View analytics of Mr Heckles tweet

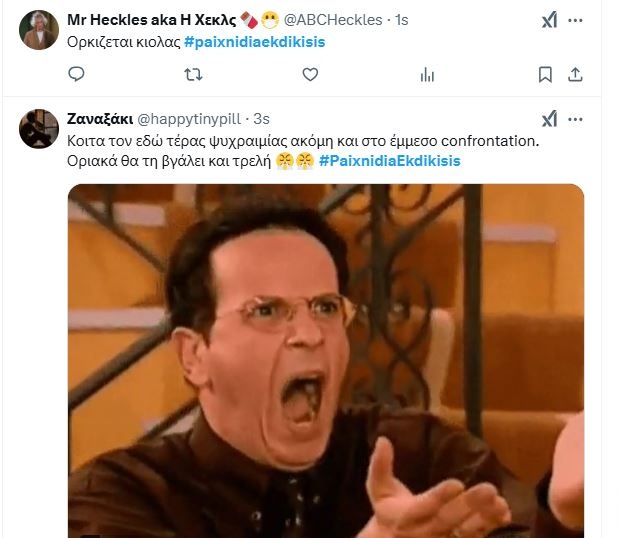point(427,74)
